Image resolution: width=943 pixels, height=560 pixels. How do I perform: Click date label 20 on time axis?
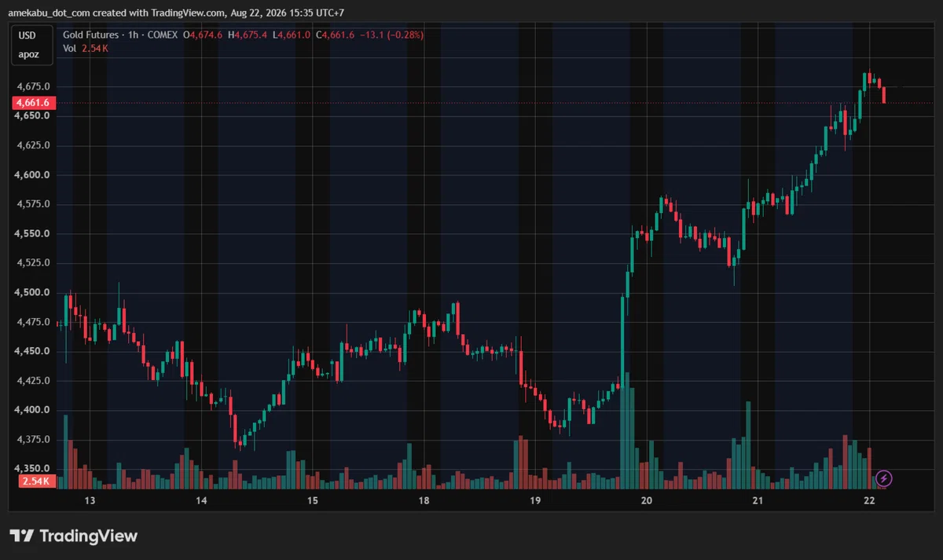point(647,500)
